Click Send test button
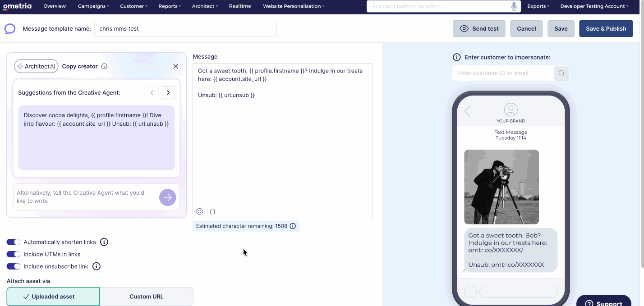Image resolution: width=644 pixels, height=306 pixels. pyautogui.click(x=479, y=28)
